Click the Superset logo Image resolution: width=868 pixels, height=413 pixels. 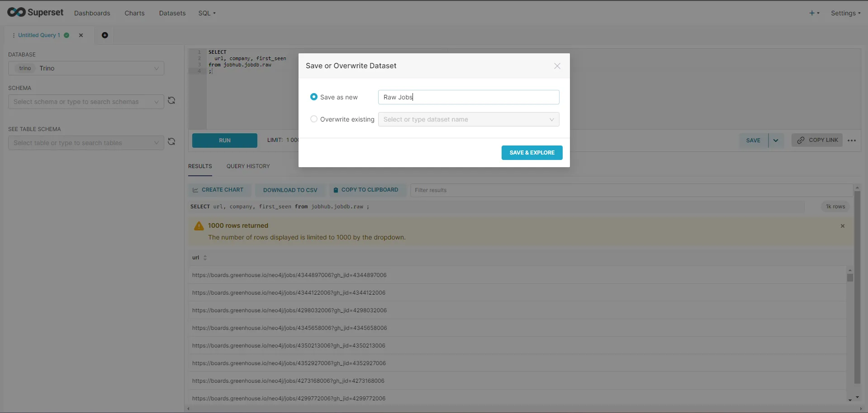coord(35,13)
